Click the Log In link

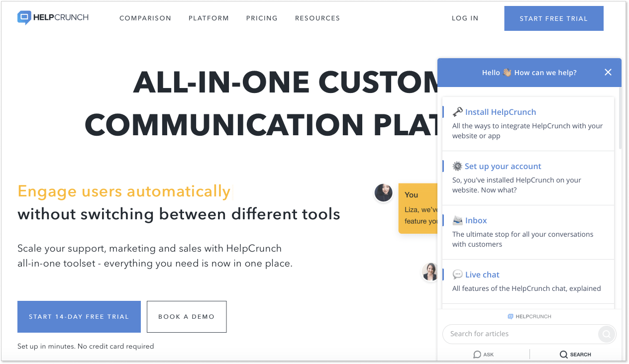click(465, 18)
